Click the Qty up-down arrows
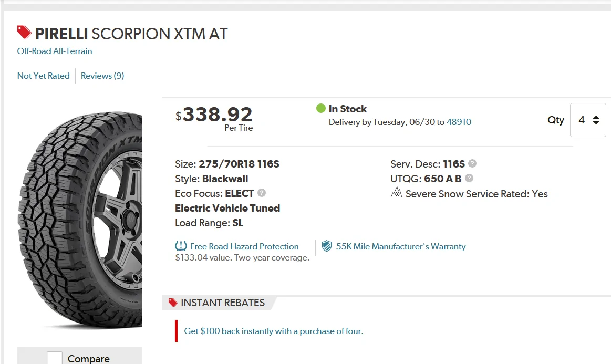Image resolution: width=611 pixels, height=364 pixels. coord(596,120)
